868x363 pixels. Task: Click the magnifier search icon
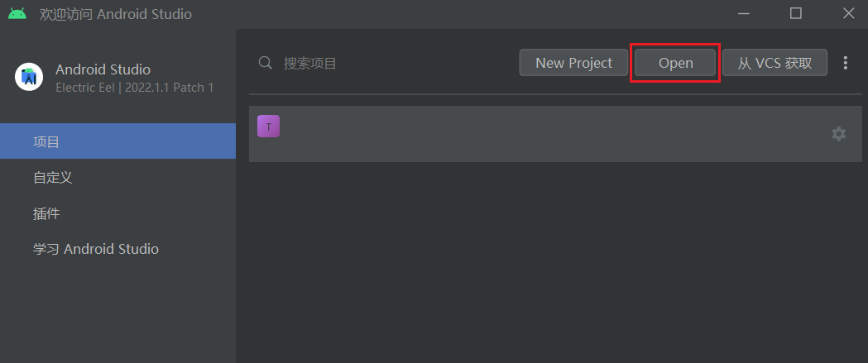pyautogui.click(x=265, y=63)
